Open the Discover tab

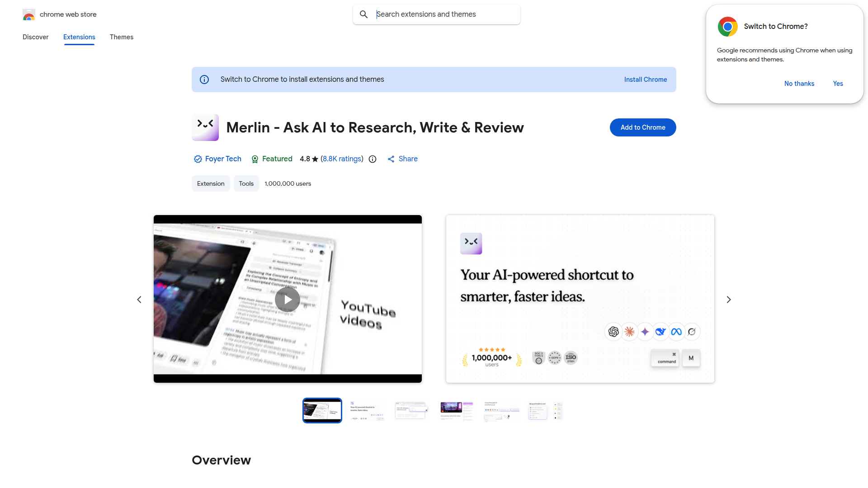coord(35,37)
